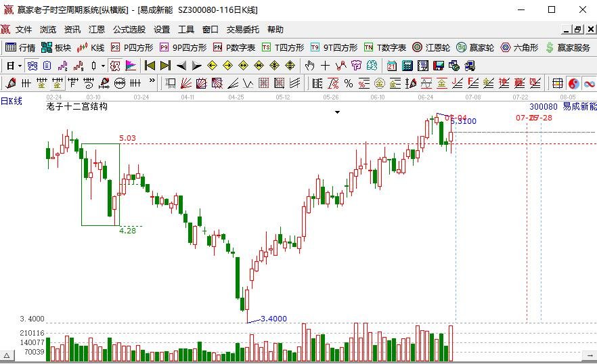Open the P四方形 tool
The height and width of the screenshot is (364, 597).
132,47
